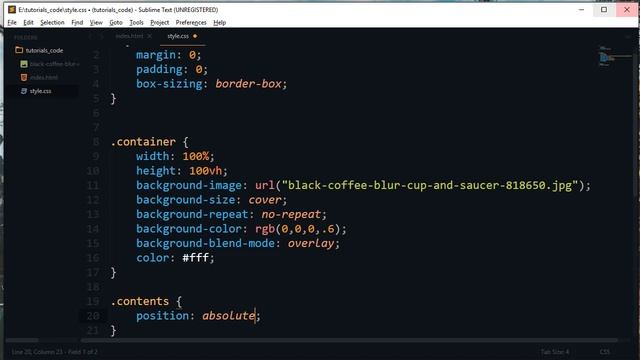Screen dimensions: 640x360
Task: Click the overlay blend-mode value
Action: (311, 243)
